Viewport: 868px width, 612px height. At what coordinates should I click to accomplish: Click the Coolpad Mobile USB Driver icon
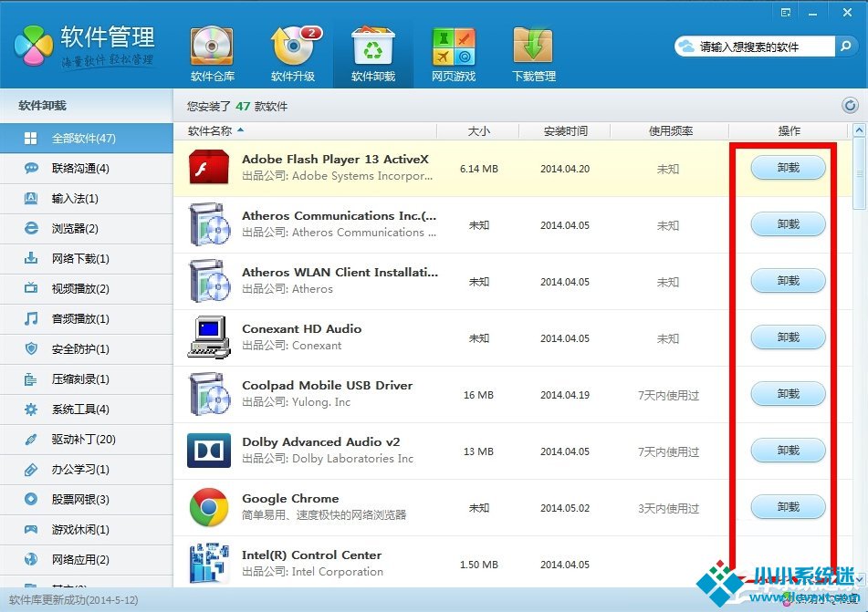point(209,394)
